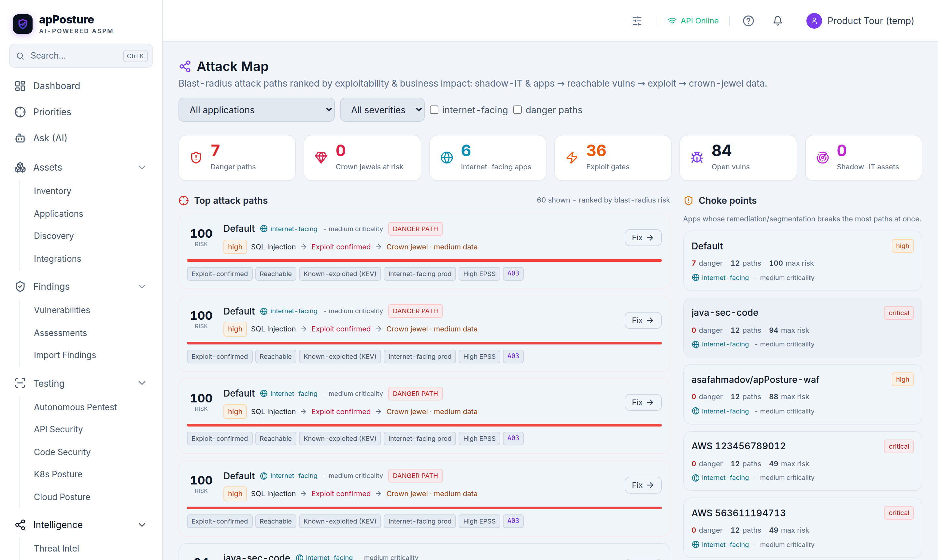The height and width of the screenshot is (560, 938).
Task: Open the Discovery page
Action: (54, 236)
